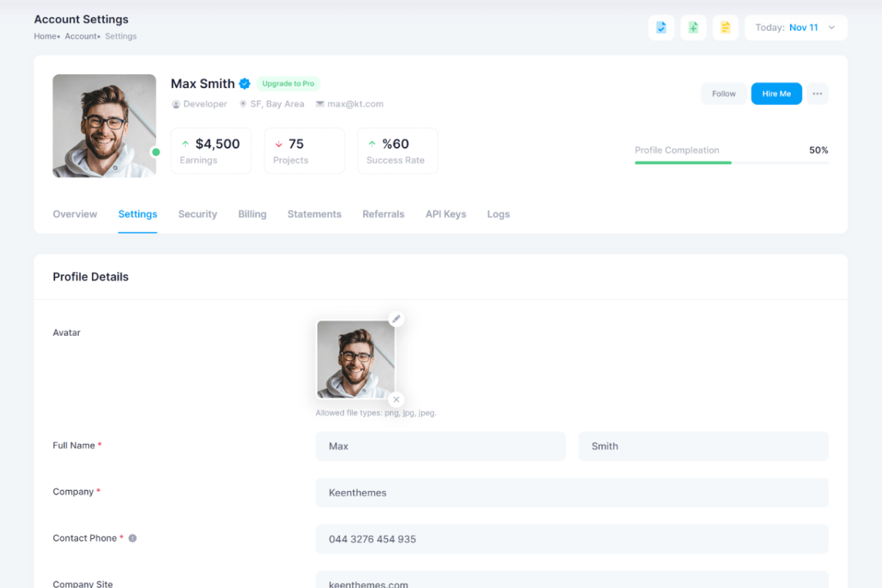Screen dimensions: 882x588
Task: Open the three-dots more options menu
Action: [x=817, y=94]
